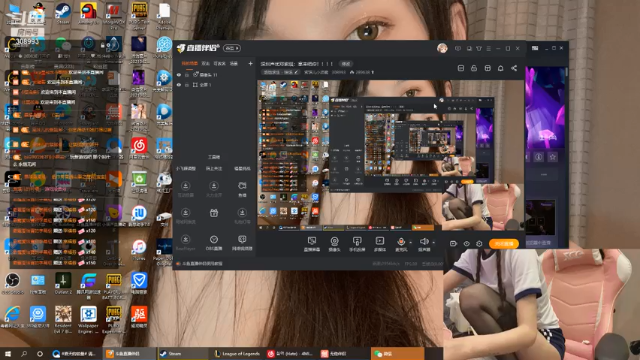The image size is (640, 360).
Task: Switch to the fourth scene tab
Action: tap(234, 64)
